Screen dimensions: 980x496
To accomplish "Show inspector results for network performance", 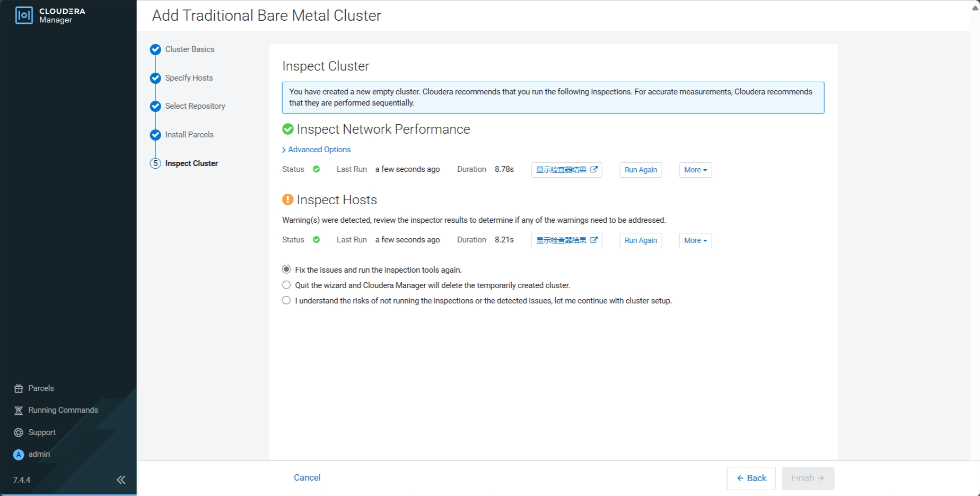I will click(x=566, y=170).
